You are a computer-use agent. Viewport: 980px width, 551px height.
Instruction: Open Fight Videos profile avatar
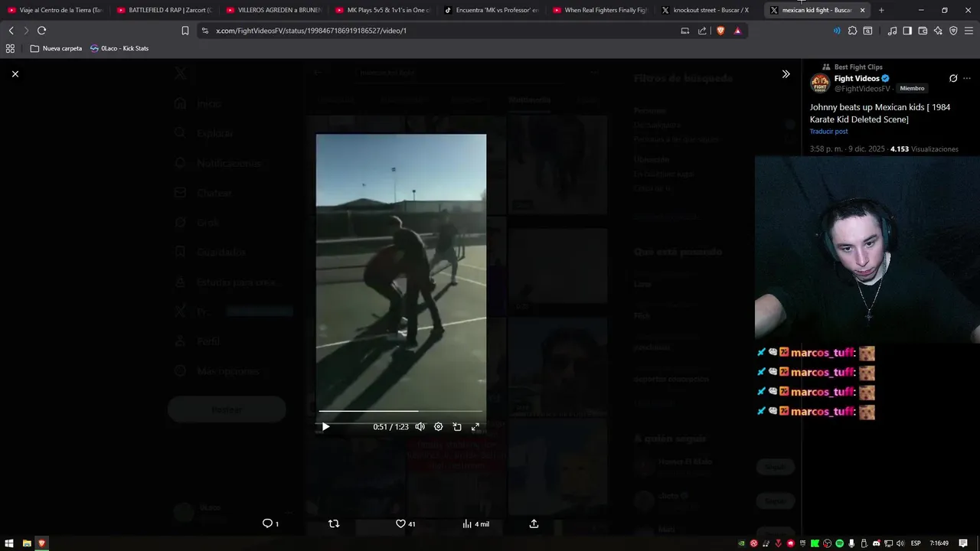820,83
